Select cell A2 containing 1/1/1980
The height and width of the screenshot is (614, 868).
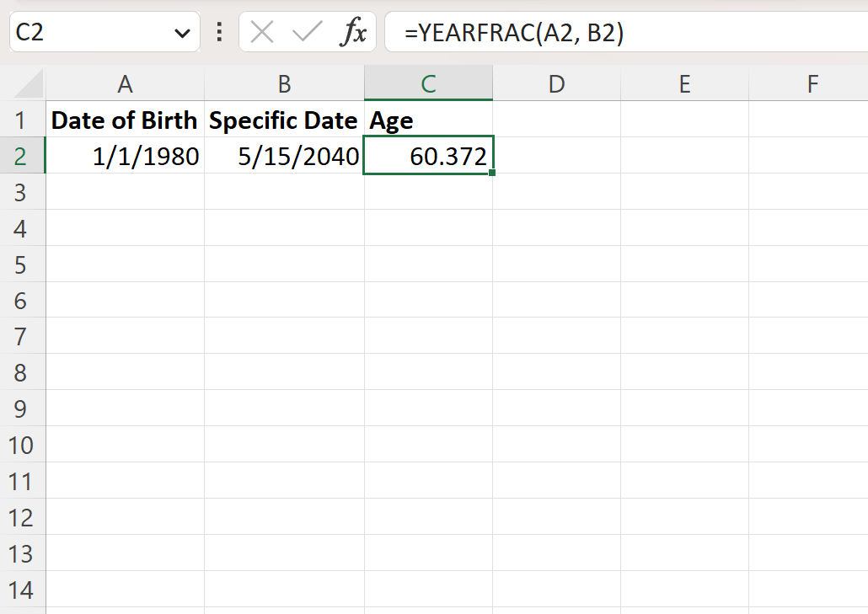[x=125, y=155]
